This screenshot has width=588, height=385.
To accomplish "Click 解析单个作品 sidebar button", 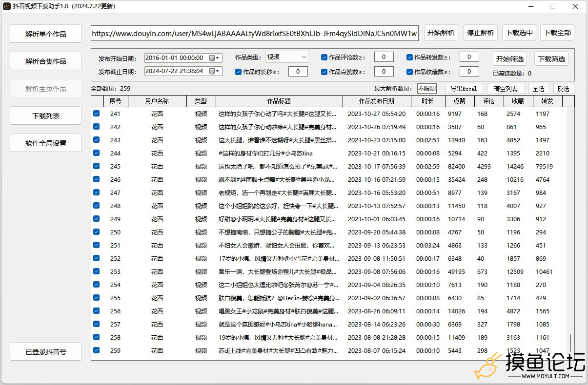I will click(46, 34).
